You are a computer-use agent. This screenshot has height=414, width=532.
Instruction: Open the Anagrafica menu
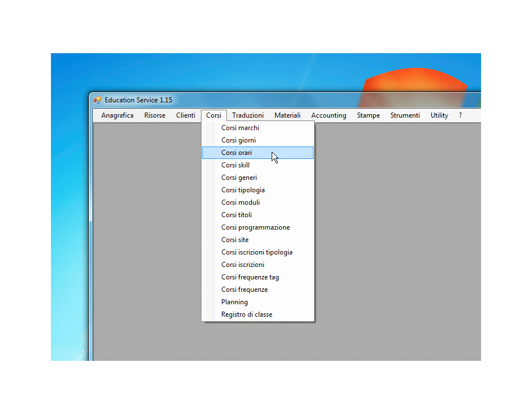[117, 115]
